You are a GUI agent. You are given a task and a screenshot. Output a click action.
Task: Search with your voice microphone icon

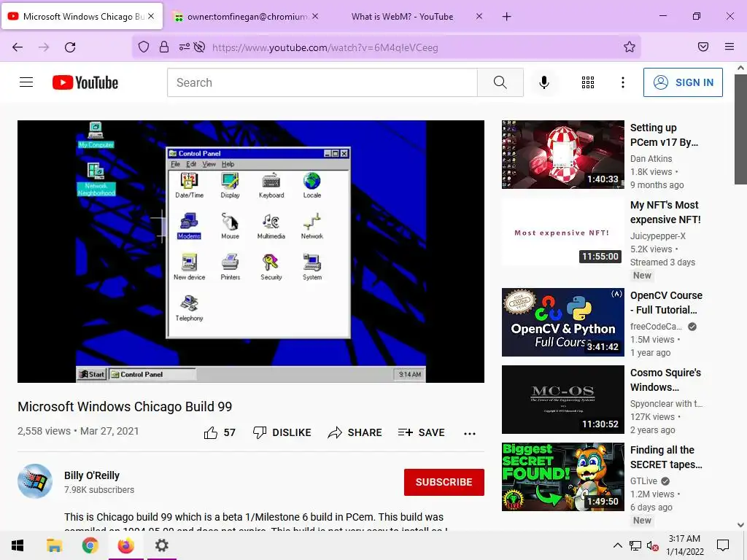point(544,82)
